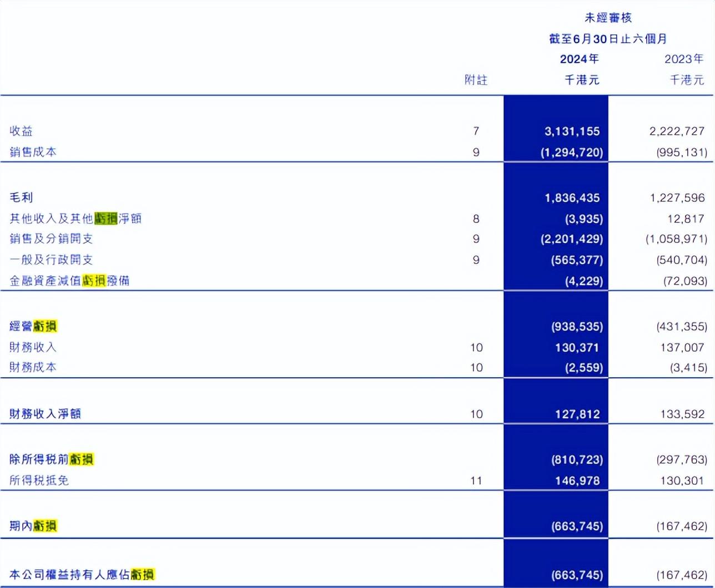Click the 附註 column header
The height and width of the screenshot is (588, 715).
tap(476, 80)
